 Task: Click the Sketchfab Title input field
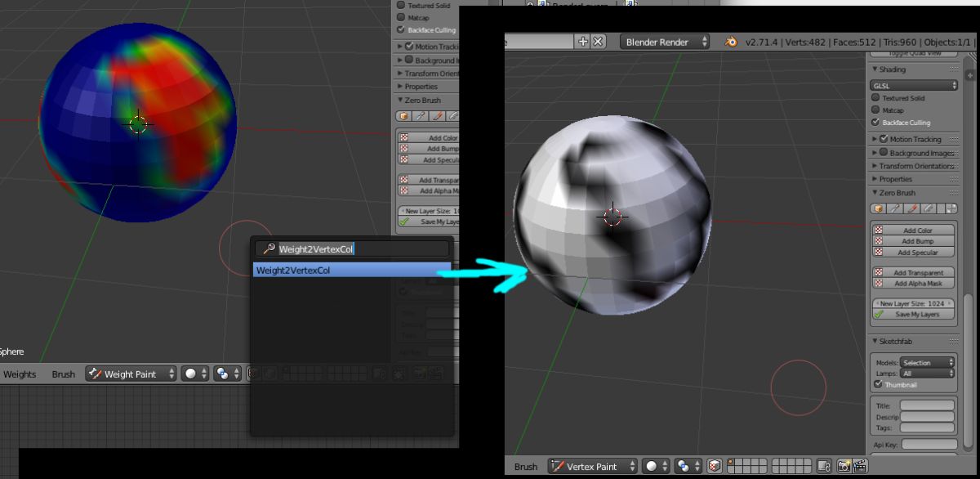tap(927, 405)
